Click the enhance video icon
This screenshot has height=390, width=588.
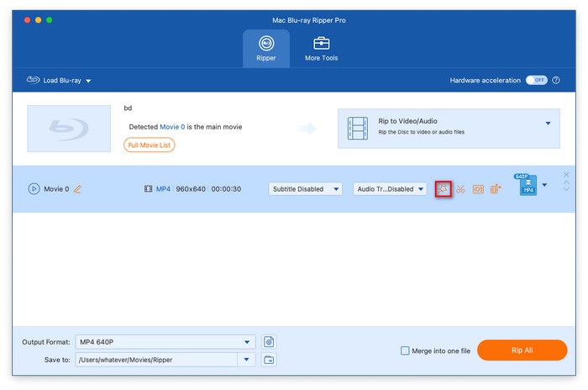point(496,189)
